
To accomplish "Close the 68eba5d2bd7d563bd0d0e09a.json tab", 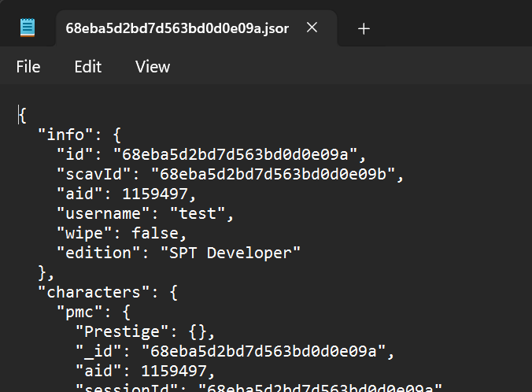I will (312, 28).
